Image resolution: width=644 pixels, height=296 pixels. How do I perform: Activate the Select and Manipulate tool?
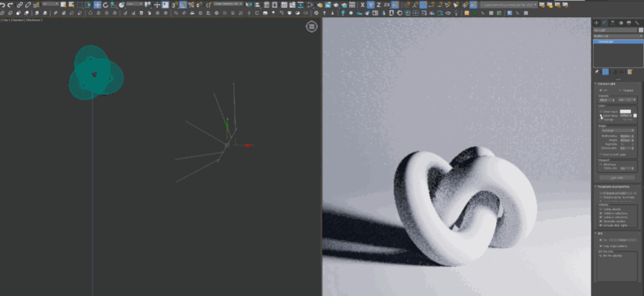pyautogui.click(x=157, y=5)
